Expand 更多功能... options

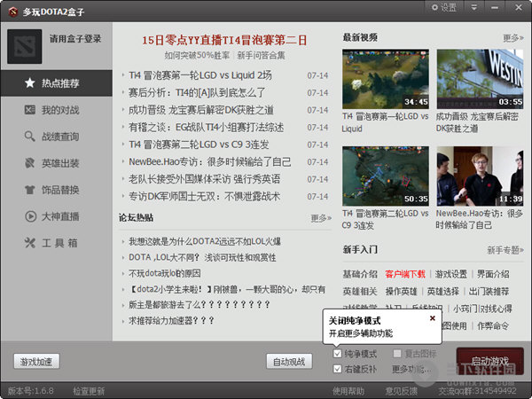pyautogui.click(x=412, y=369)
